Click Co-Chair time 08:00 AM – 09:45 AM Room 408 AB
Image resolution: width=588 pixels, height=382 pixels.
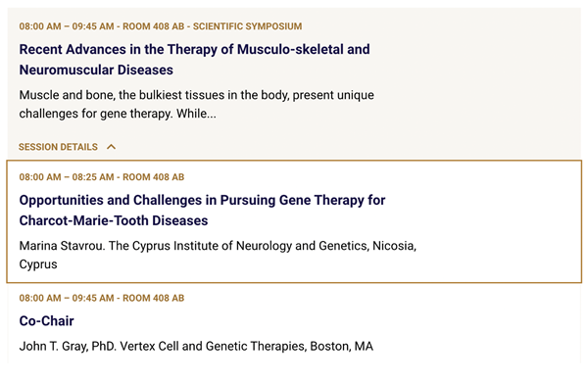[102, 298]
